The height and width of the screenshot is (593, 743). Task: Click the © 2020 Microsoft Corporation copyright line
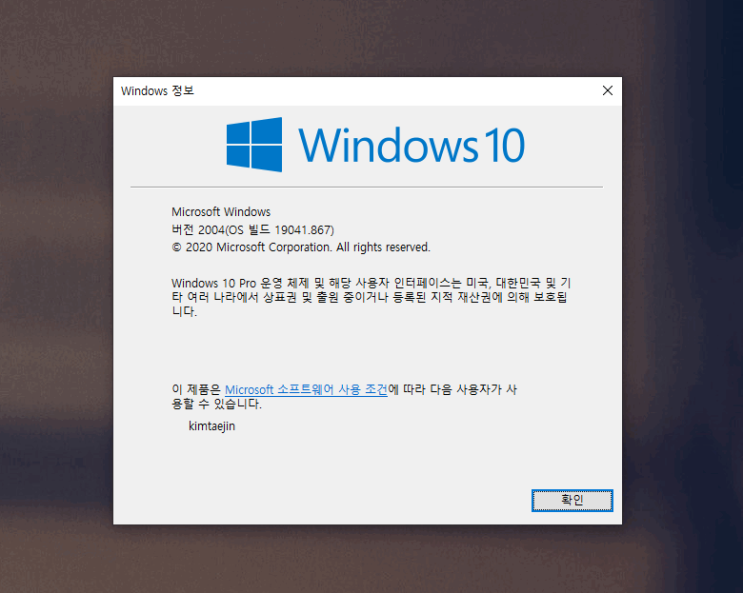click(301, 247)
